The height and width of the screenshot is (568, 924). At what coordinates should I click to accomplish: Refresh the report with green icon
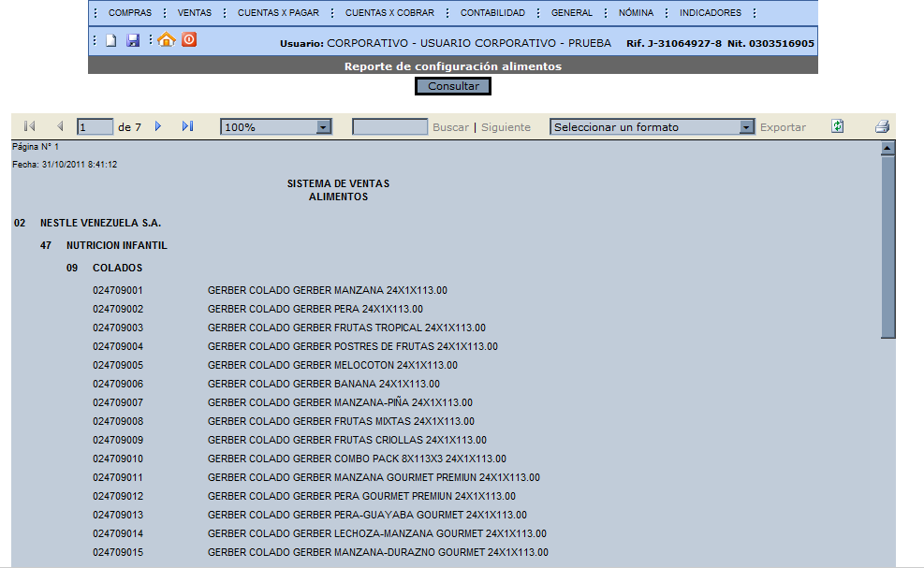837,126
